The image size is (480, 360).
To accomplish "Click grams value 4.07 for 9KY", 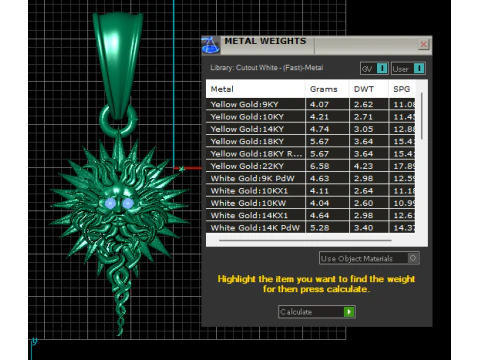I will click(x=319, y=104).
